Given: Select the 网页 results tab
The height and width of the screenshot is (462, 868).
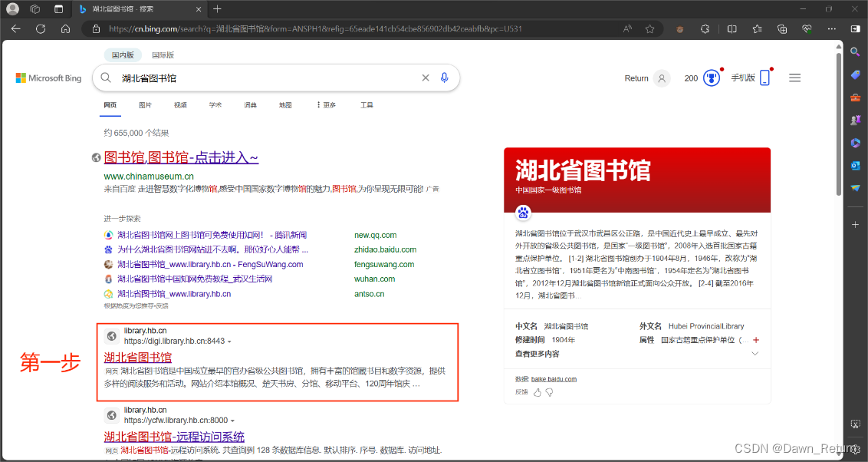Looking at the screenshot, I should click(x=110, y=104).
